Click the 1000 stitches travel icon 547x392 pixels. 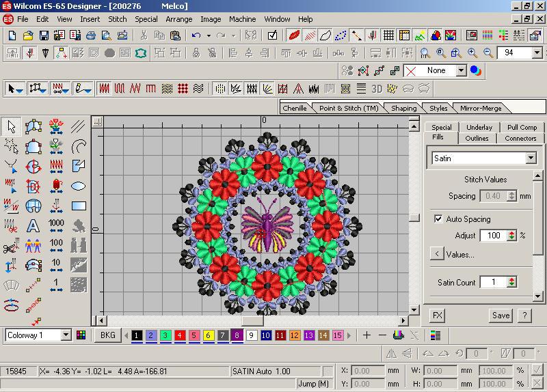(x=56, y=226)
